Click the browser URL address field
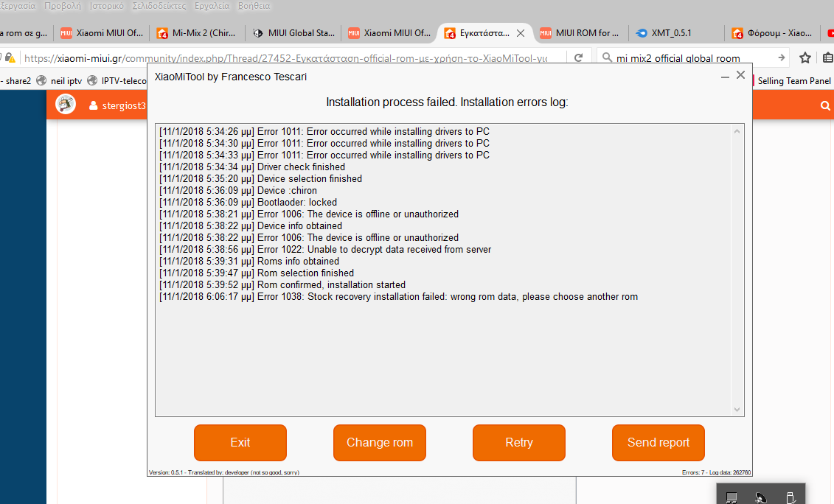The height and width of the screenshot is (504, 834). click(x=285, y=57)
